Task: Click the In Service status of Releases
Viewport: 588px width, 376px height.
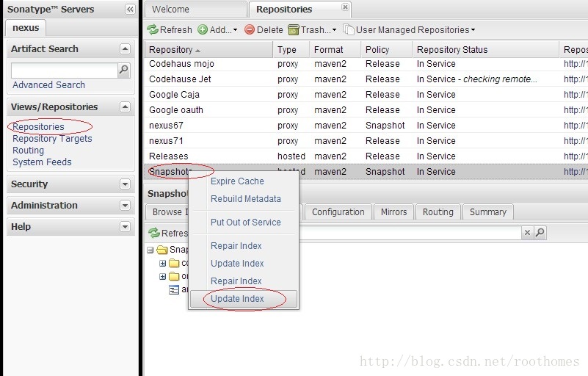Action: 436,156
